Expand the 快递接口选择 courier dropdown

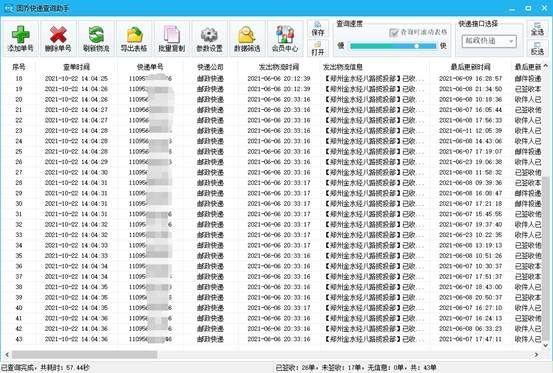489,41
